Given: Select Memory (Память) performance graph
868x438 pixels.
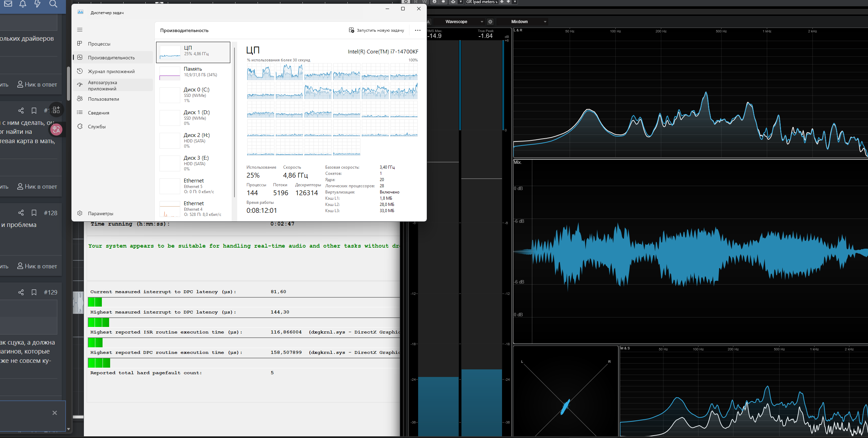Looking at the screenshot, I should (193, 73).
